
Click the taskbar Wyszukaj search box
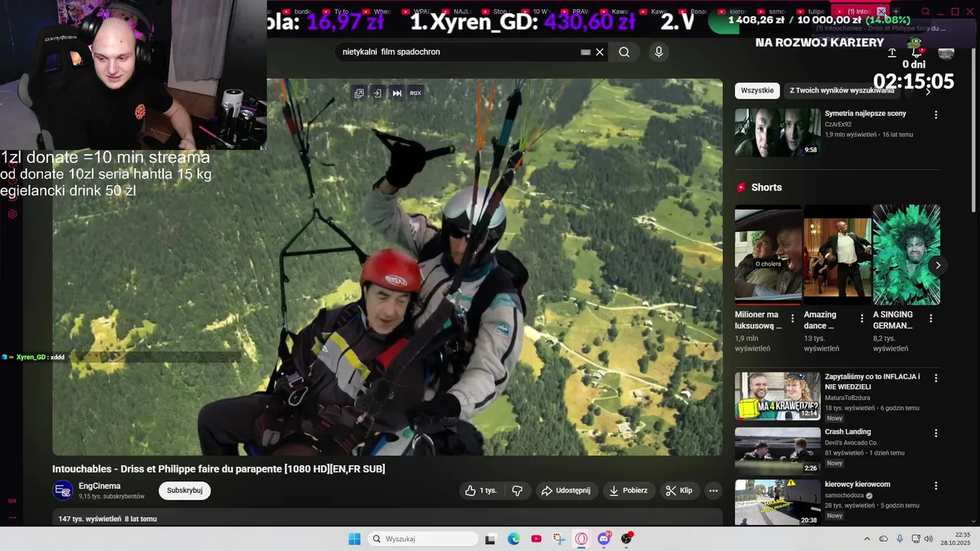click(423, 539)
